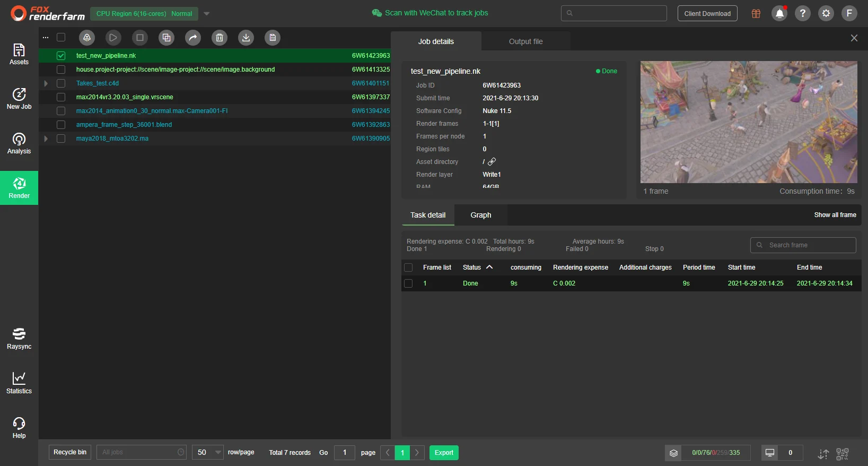Image resolution: width=868 pixels, height=466 pixels.
Task: Open the settings gear icon
Action: [826, 13]
